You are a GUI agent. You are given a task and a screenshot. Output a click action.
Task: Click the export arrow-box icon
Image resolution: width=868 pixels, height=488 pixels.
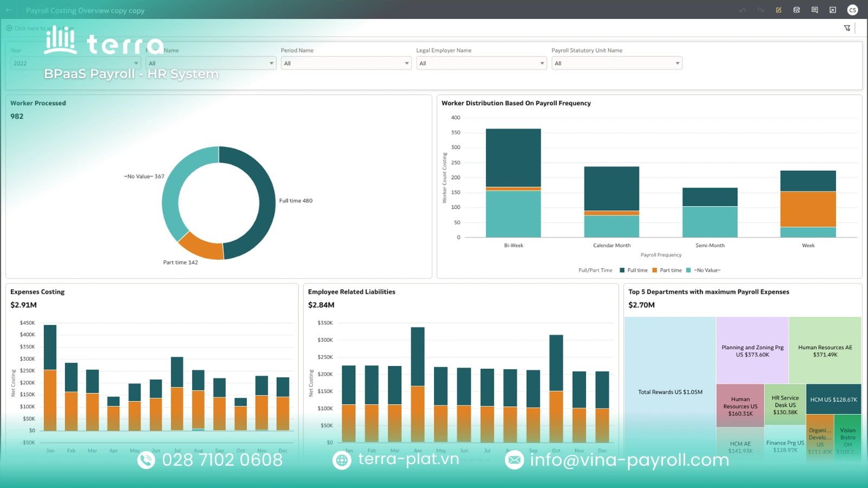pos(833,10)
